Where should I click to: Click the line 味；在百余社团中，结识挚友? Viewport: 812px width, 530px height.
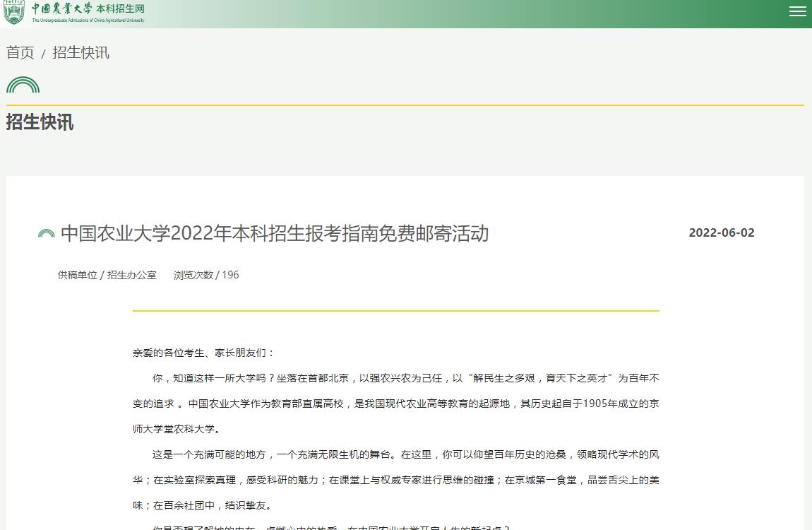tap(203, 505)
